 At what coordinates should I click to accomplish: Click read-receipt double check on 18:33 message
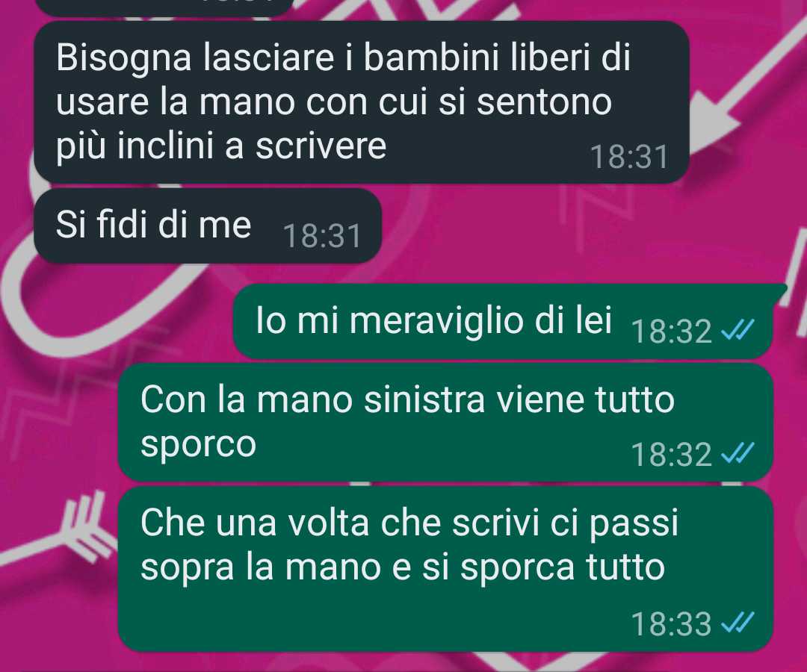[x=738, y=622]
